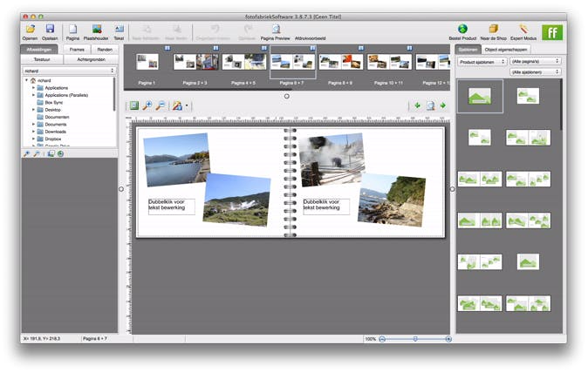Insert a Plaatshouder image placeholder

(x=97, y=29)
